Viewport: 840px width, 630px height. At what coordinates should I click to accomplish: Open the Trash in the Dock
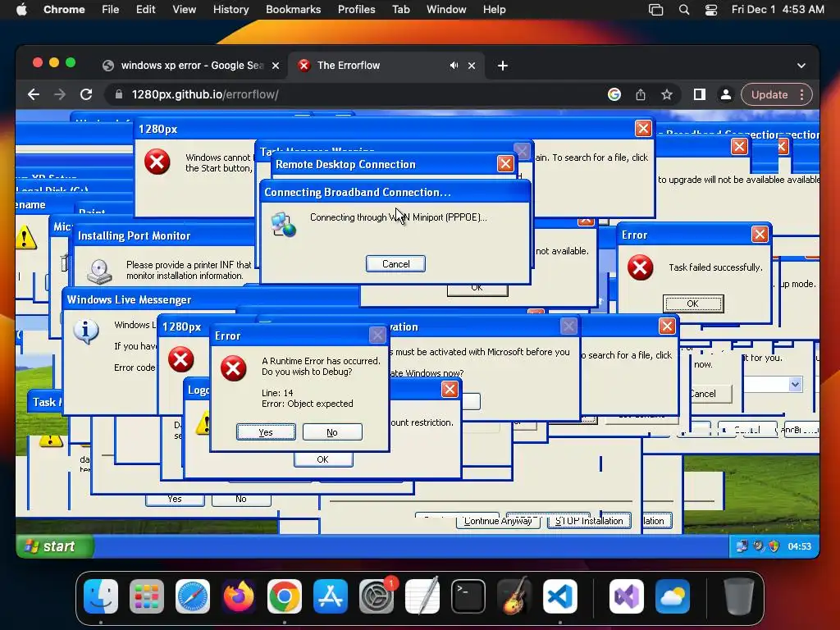(x=739, y=596)
